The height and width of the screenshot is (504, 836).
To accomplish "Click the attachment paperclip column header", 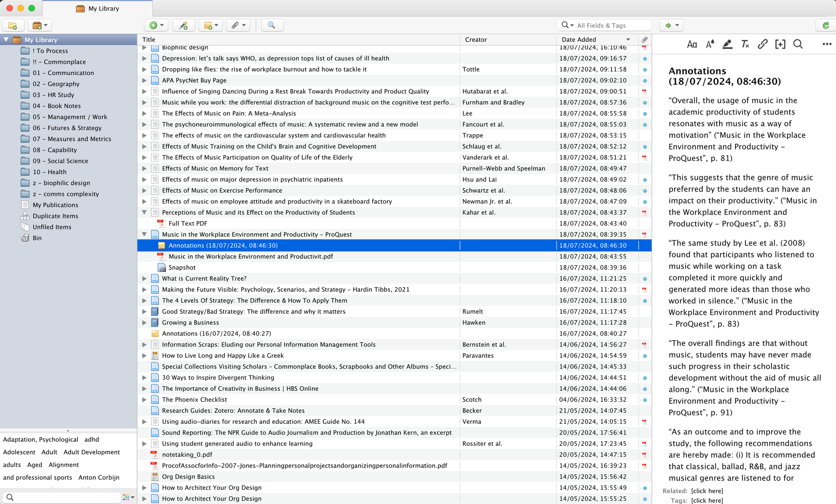I will [645, 39].
